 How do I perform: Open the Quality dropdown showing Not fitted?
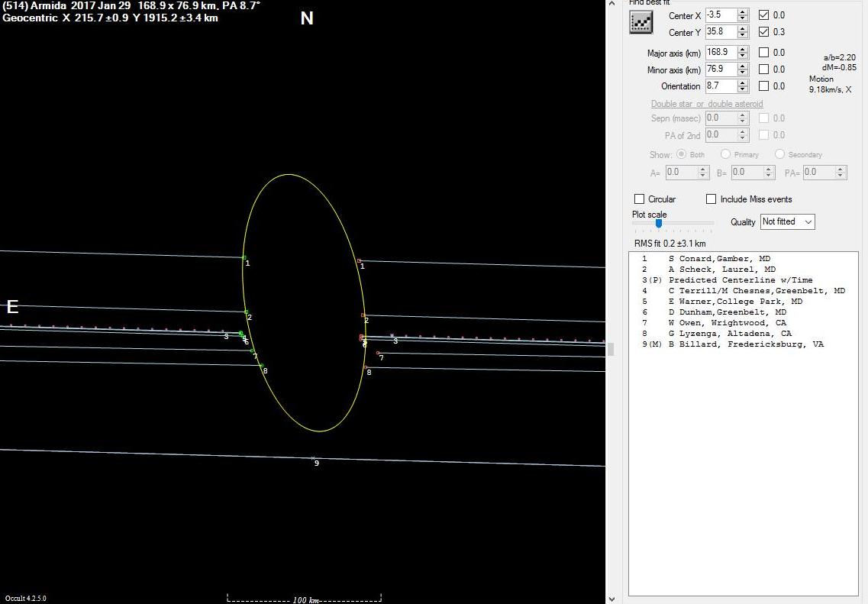click(x=787, y=221)
